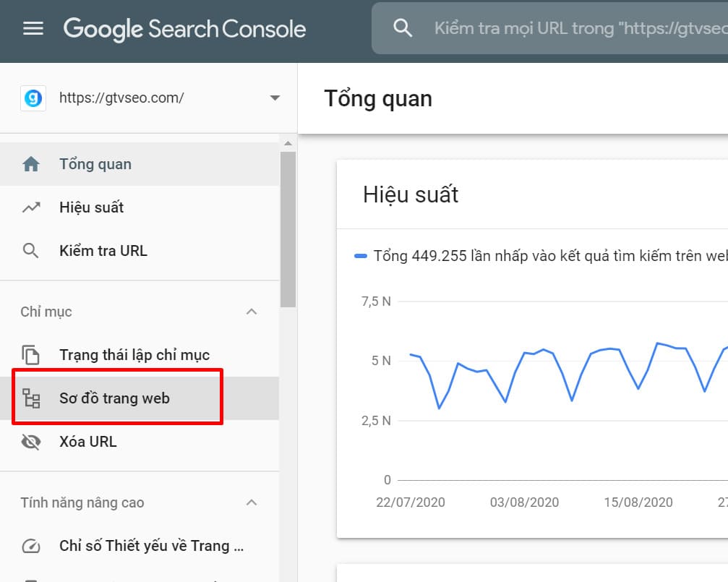728x582 pixels.
Task: Open Hiệu suất in the sidebar
Action: click(91, 207)
